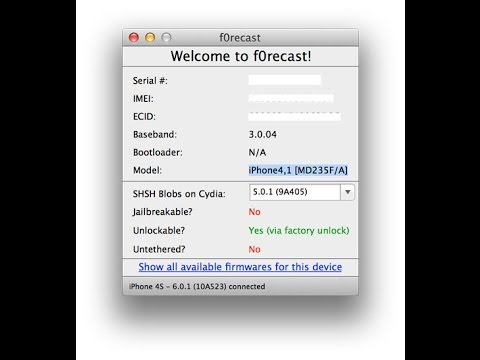
Task: Click the redacted IMEI value
Action: pyautogui.click(x=291, y=99)
